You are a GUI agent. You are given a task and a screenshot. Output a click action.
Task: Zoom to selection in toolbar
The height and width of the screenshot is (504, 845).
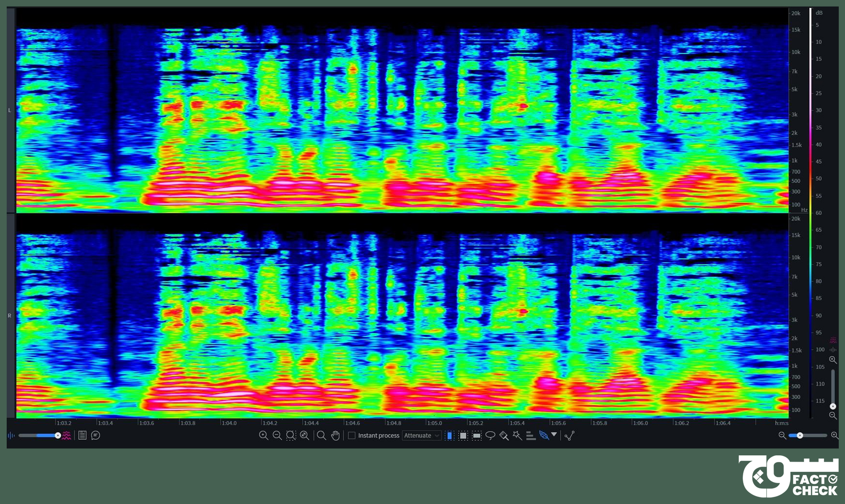(291, 435)
